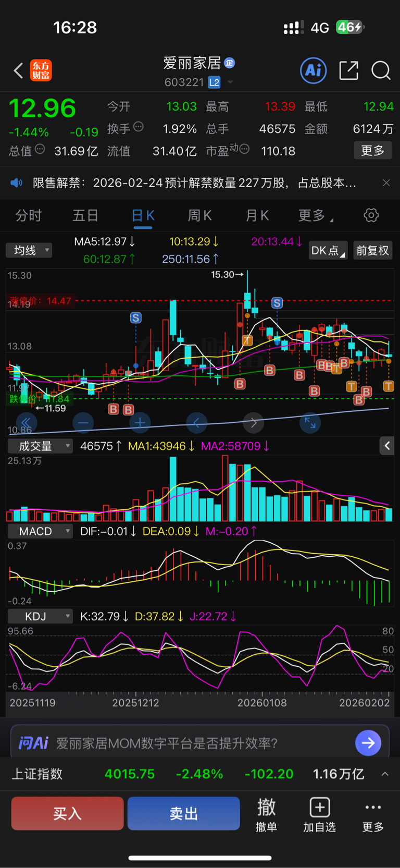Zoom in the K-line chart

click(140, 422)
